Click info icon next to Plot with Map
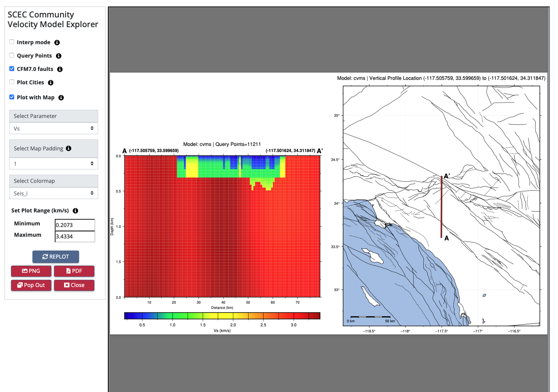The height and width of the screenshot is (392, 558). (x=61, y=98)
